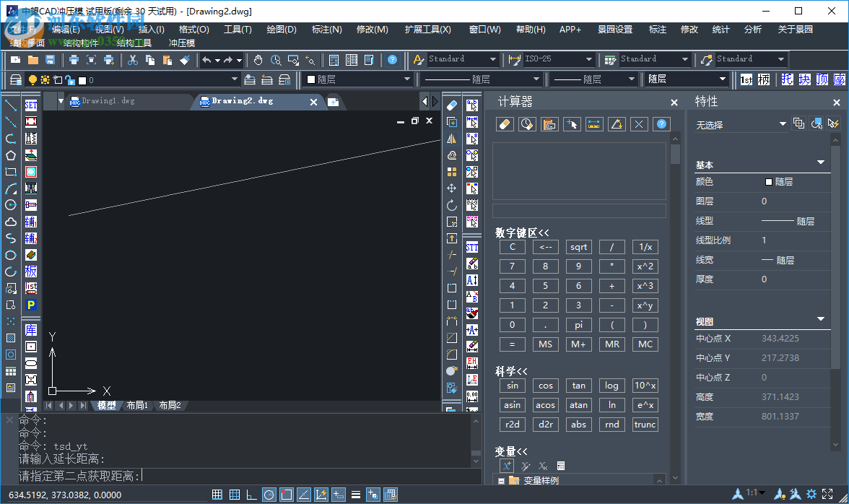The height and width of the screenshot is (504, 849).
Task: Toggle grid display in status bar
Action: click(234, 495)
